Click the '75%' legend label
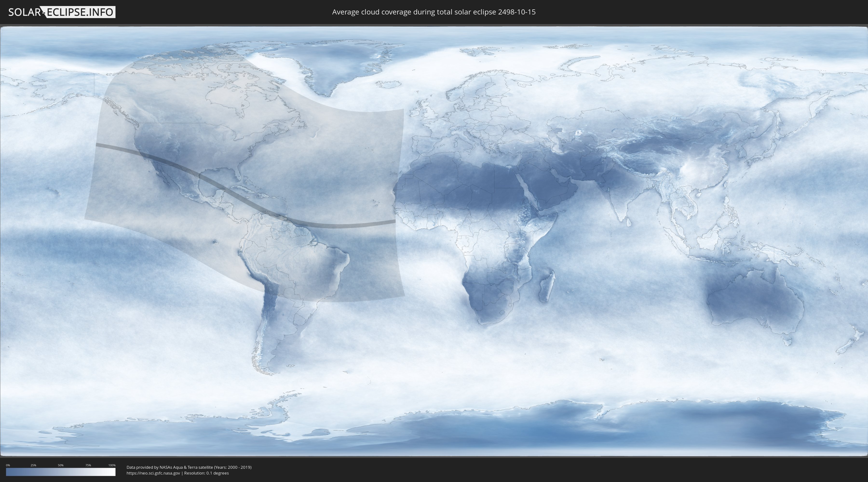This screenshot has height=482, width=868. coord(88,465)
